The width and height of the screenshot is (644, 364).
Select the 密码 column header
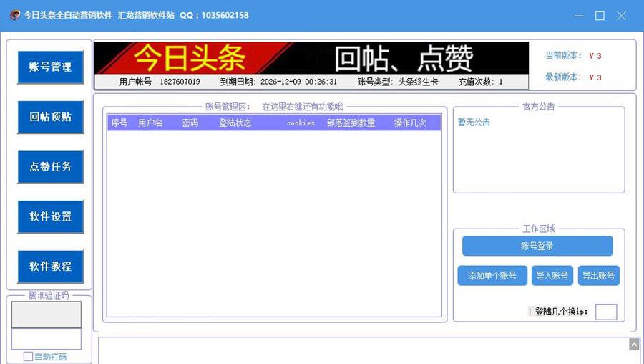pos(190,123)
